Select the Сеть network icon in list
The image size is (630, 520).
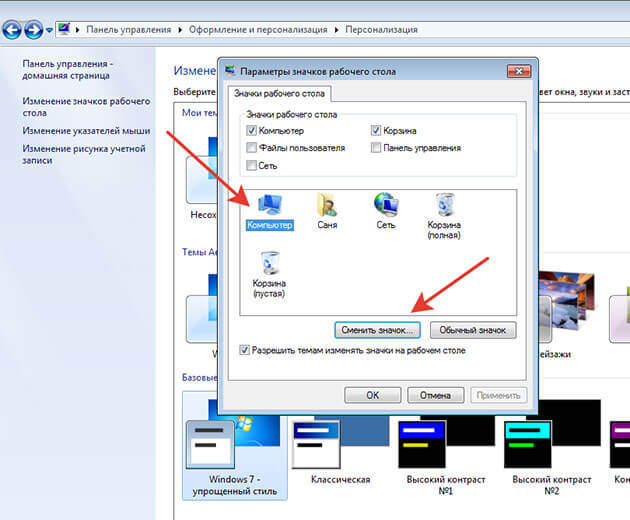tap(386, 211)
